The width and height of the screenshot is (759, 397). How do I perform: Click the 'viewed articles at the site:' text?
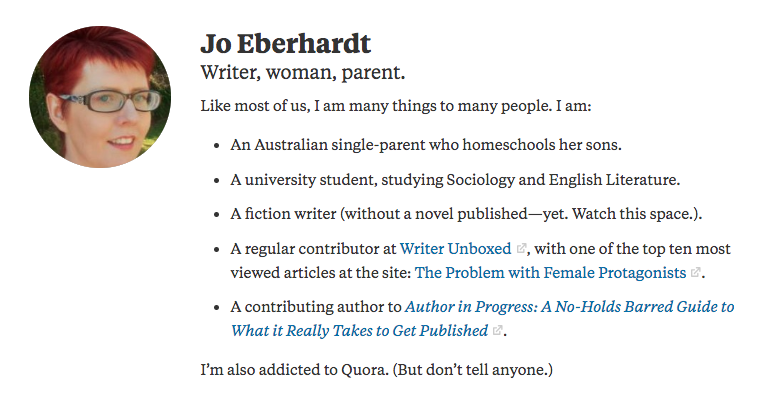(320, 273)
